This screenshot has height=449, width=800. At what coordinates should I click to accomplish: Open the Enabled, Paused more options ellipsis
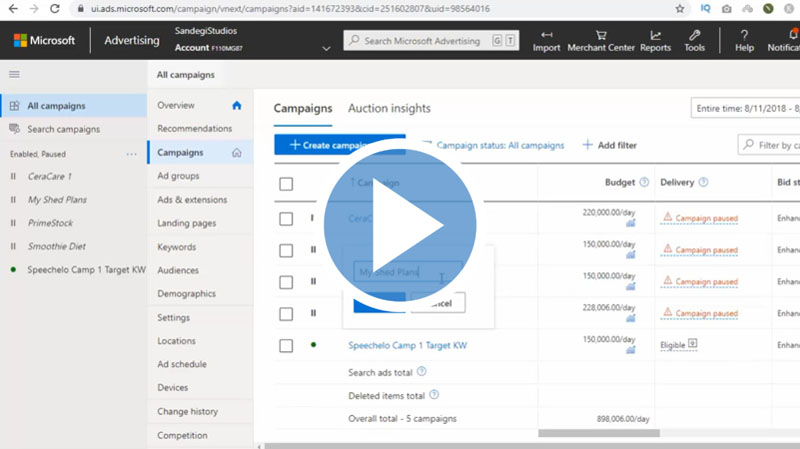click(132, 154)
